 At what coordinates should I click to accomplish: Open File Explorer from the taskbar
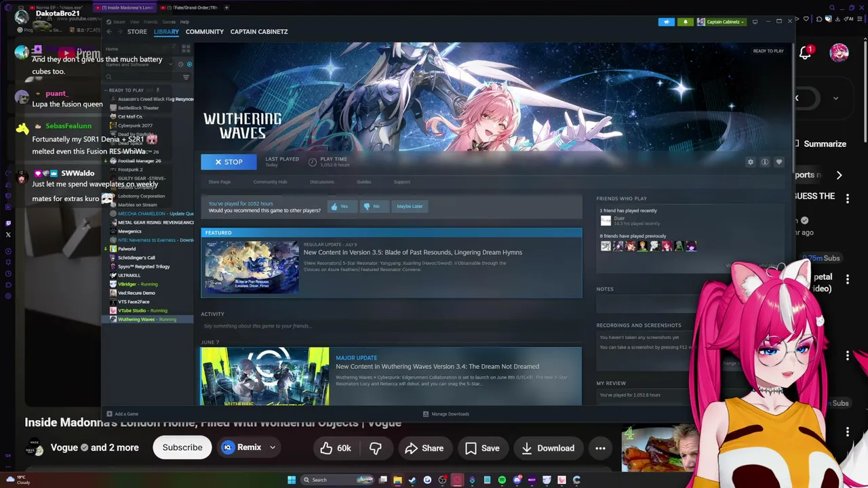coord(397,480)
